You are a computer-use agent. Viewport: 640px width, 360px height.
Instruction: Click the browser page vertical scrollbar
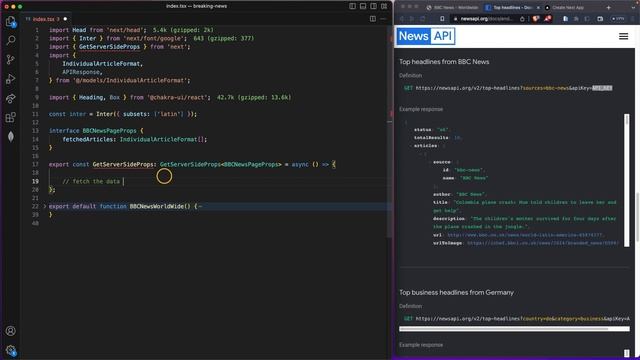point(638,216)
